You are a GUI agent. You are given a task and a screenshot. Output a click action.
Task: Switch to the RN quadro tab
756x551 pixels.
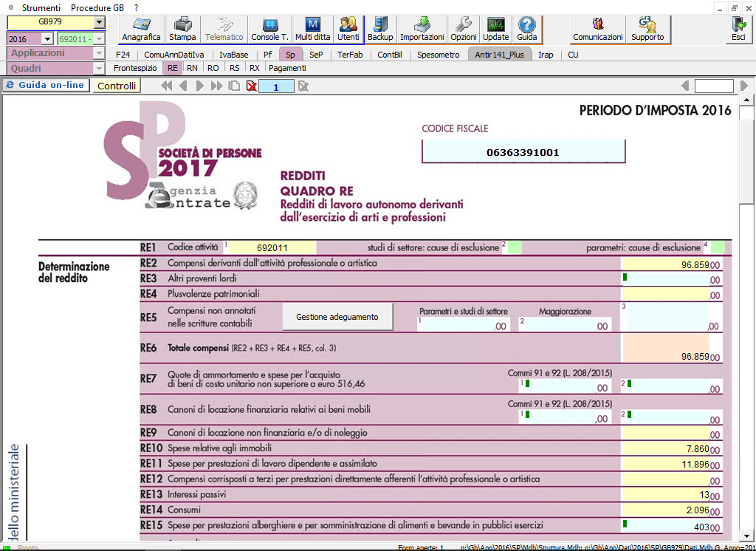pyautogui.click(x=192, y=68)
